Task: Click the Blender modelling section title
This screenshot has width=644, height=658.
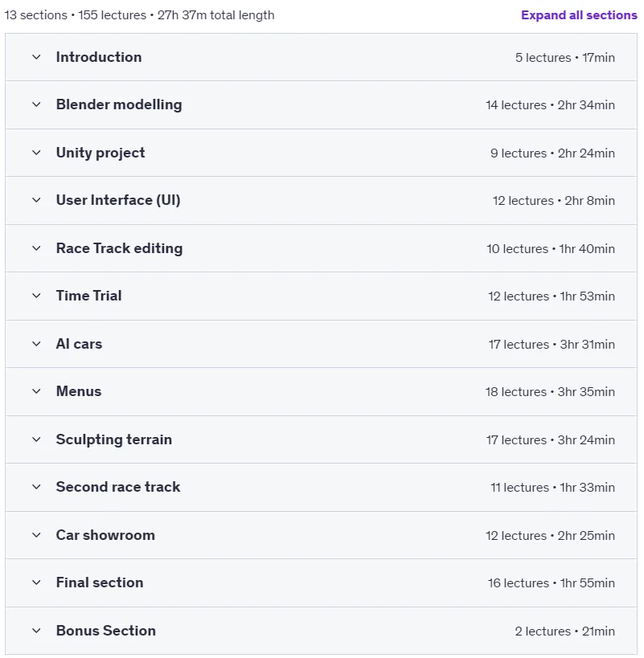Action: [x=119, y=104]
